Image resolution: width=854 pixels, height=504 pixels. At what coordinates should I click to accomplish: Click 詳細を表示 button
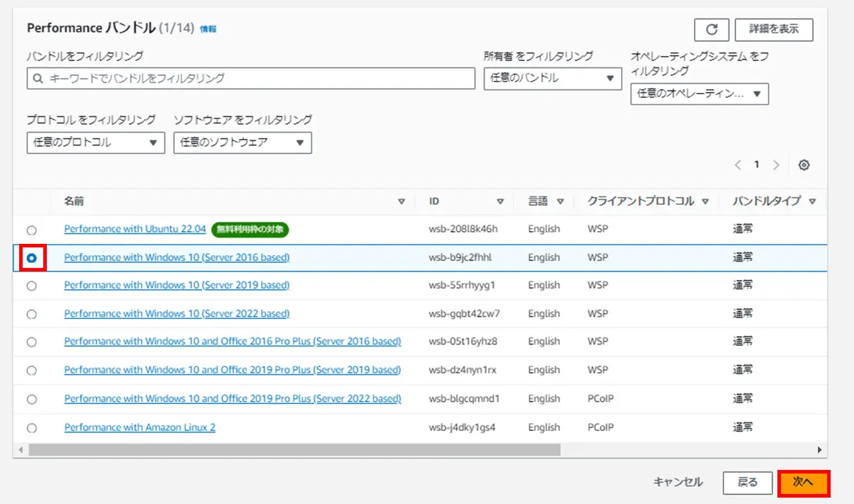coord(774,30)
